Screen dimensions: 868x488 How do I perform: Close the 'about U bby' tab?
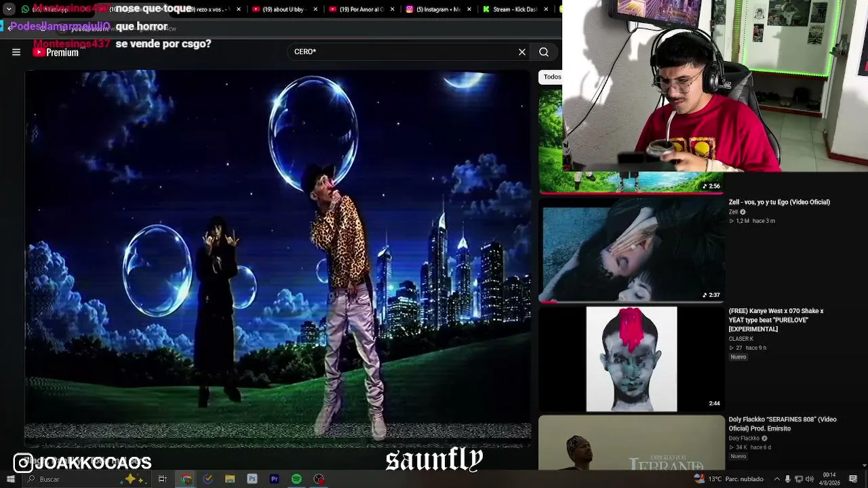pos(315,9)
